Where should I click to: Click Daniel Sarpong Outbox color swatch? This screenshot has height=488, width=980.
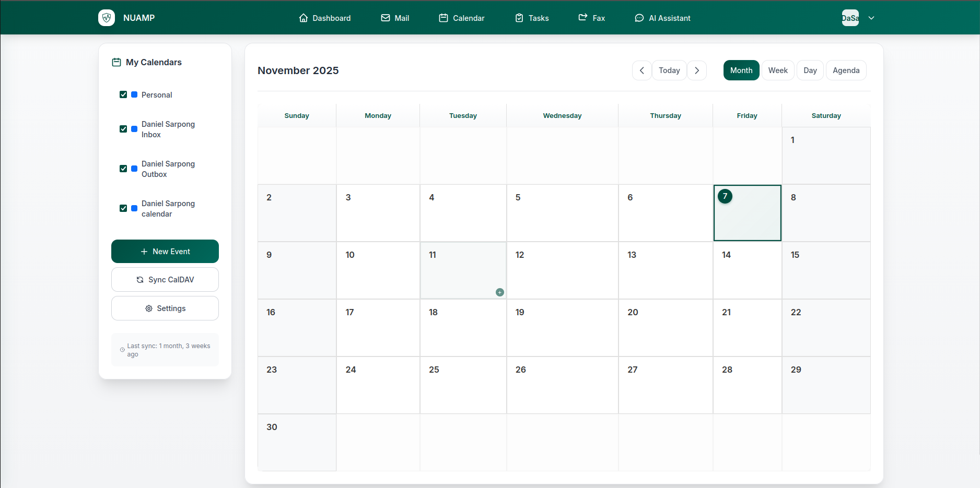pos(134,169)
